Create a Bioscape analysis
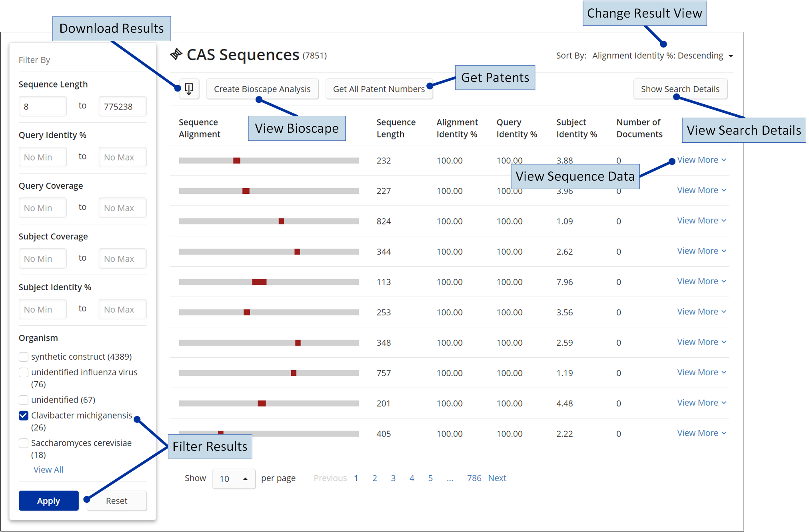The width and height of the screenshot is (809, 532). 262,89
